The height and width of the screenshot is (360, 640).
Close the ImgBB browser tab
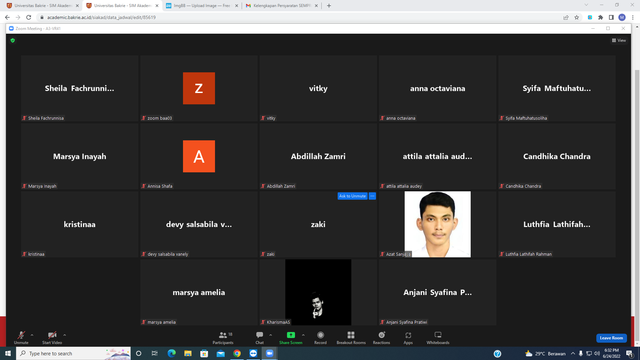point(236,6)
